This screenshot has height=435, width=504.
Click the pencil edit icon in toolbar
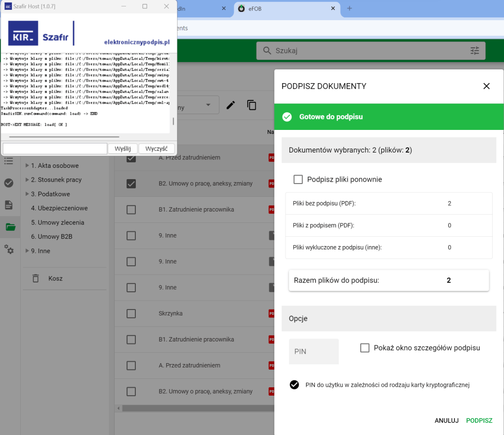coord(230,105)
